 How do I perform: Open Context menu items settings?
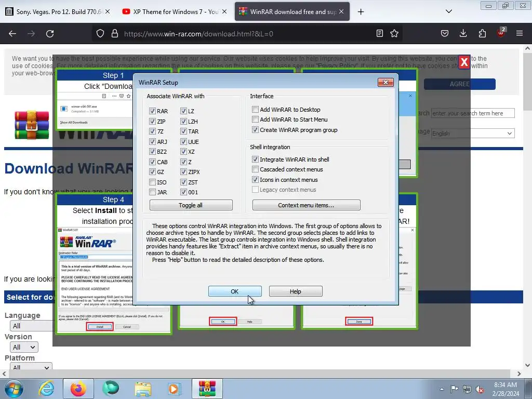(307, 205)
